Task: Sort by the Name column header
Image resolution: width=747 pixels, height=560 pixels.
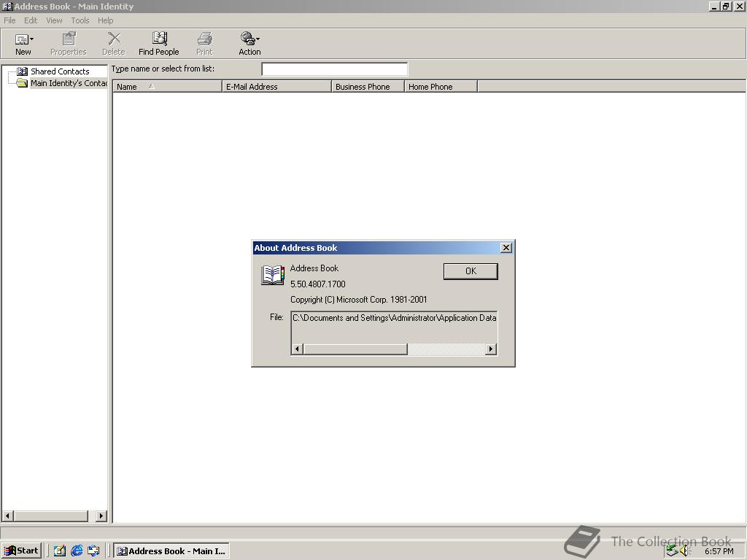Action: [167, 87]
